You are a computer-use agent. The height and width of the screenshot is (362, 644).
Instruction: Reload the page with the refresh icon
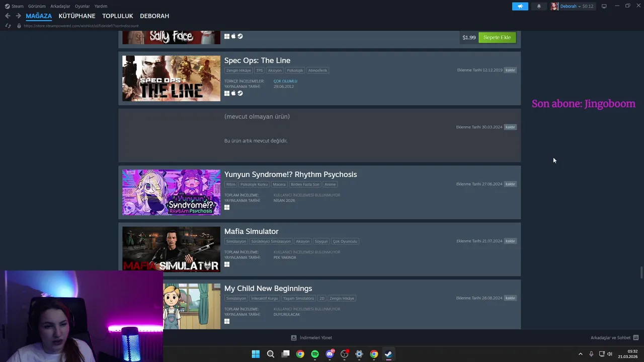[8, 26]
